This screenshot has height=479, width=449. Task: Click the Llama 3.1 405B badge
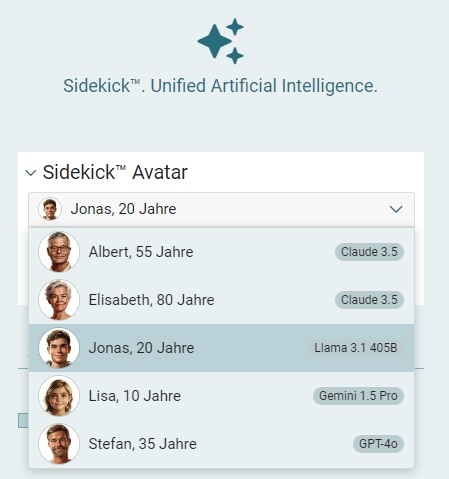pyautogui.click(x=356, y=348)
